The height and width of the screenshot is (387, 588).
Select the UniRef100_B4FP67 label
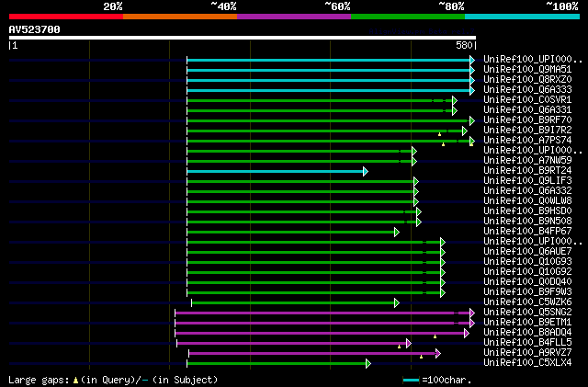pyautogui.click(x=527, y=232)
